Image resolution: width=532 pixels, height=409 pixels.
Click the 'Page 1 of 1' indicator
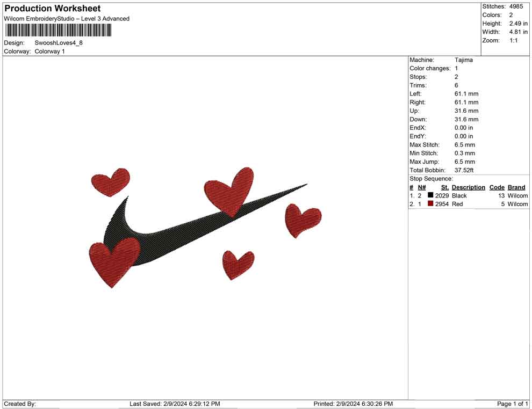pyautogui.click(x=512, y=404)
